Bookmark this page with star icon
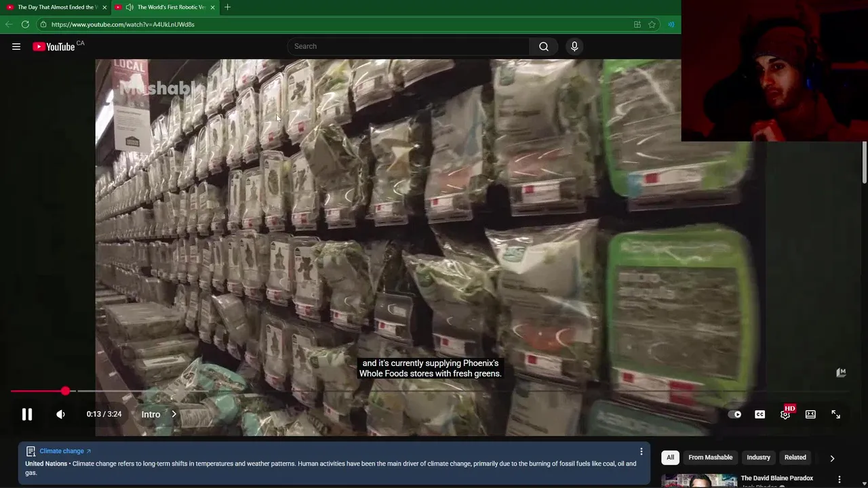The height and width of the screenshot is (488, 868). click(652, 24)
